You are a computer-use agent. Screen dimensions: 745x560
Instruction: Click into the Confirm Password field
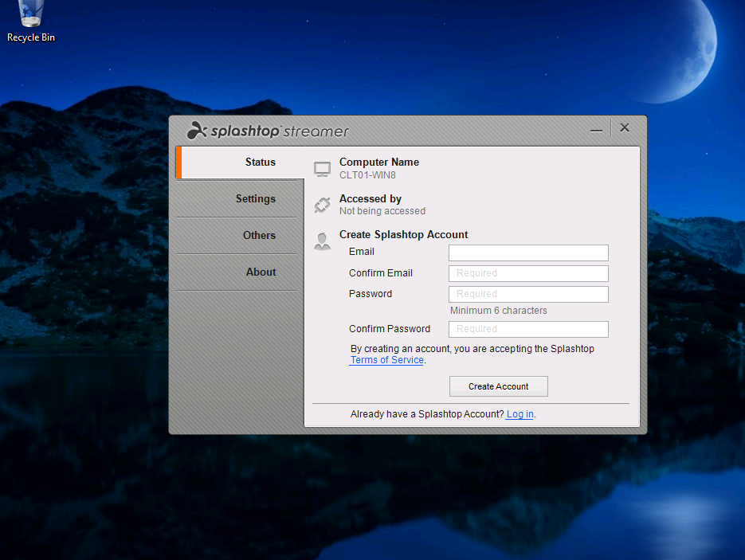click(x=528, y=330)
